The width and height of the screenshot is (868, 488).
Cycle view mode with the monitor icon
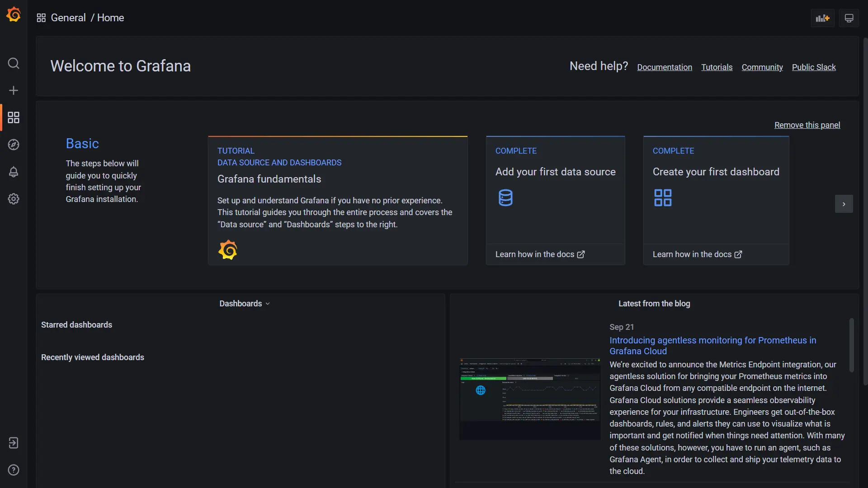coord(849,18)
